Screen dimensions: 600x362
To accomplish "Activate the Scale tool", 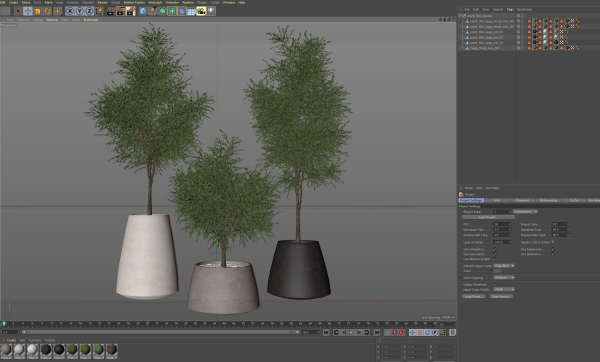I will 38,11.
